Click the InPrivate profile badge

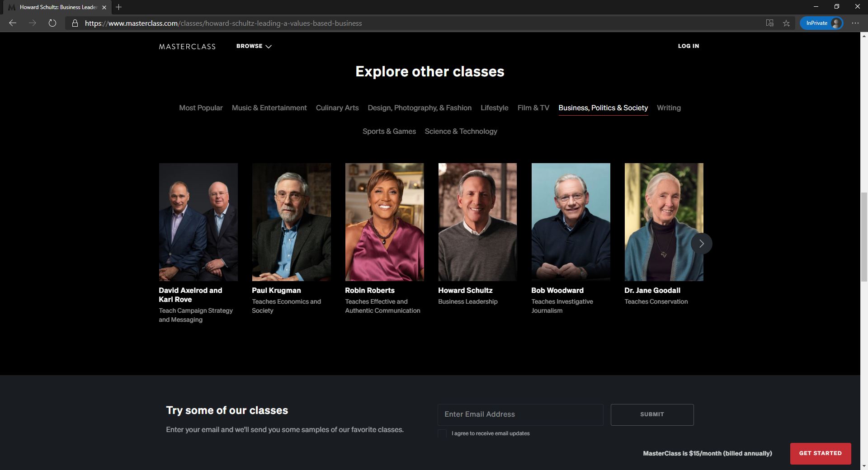pyautogui.click(x=821, y=23)
